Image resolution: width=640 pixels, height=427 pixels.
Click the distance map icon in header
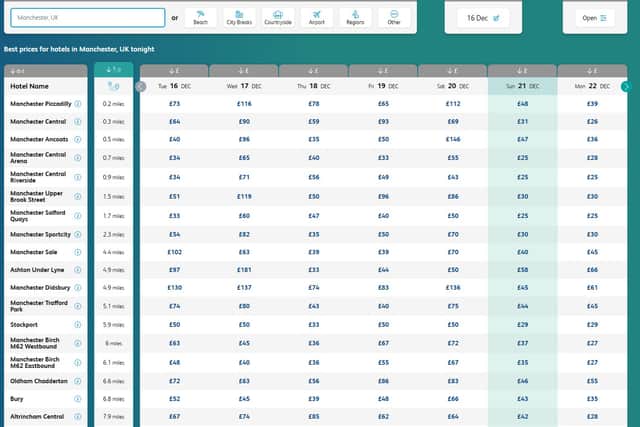(x=113, y=86)
